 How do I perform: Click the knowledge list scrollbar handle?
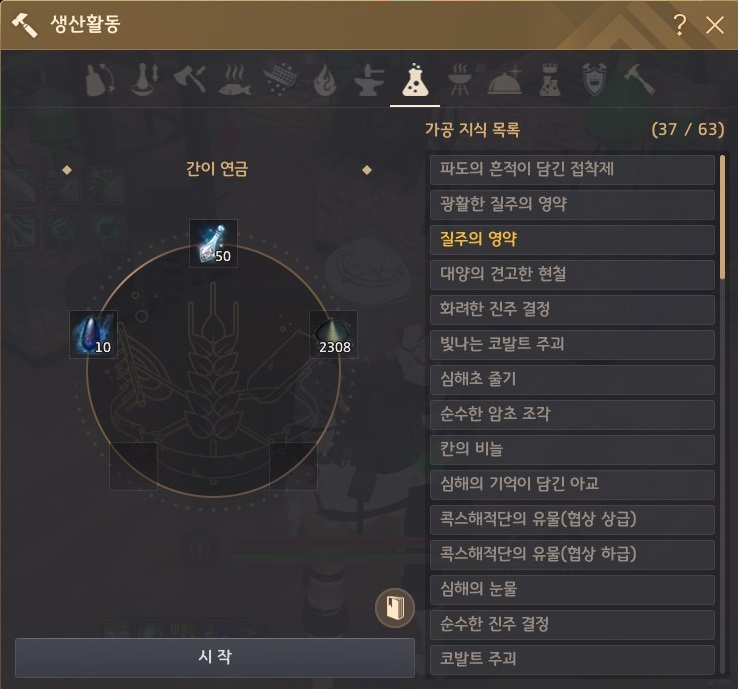point(722,217)
